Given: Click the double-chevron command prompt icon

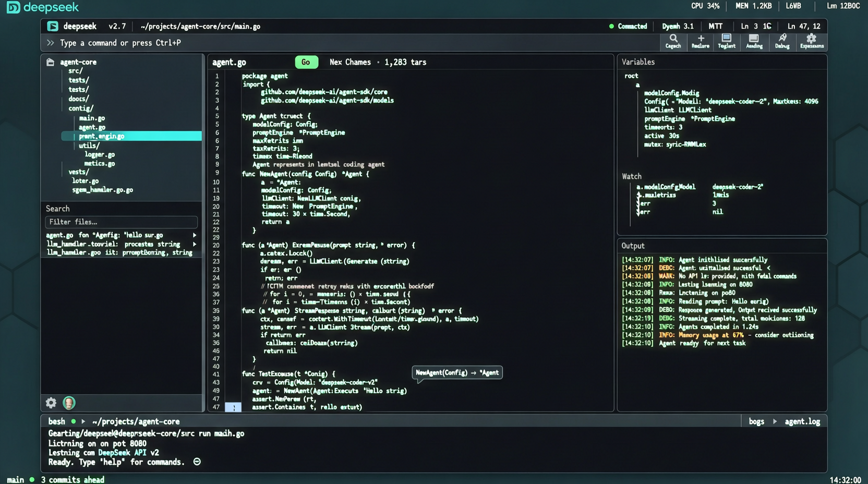Looking at the screenshot, I should click(50, 43).
